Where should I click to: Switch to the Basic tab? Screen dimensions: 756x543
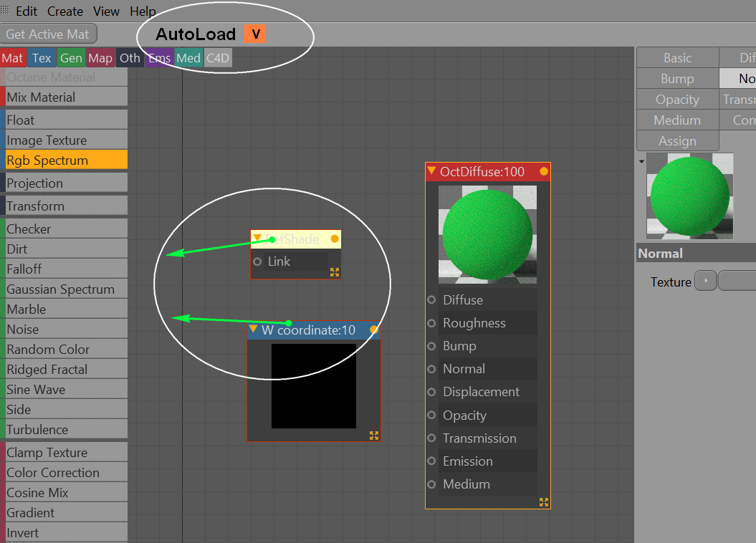[677, 58]
